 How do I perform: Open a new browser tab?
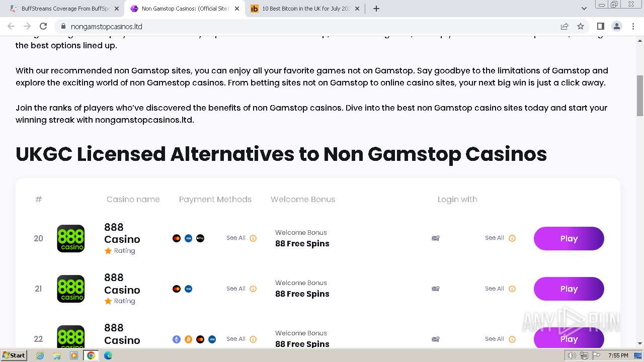pyautogui.click(x=376, y=9)
